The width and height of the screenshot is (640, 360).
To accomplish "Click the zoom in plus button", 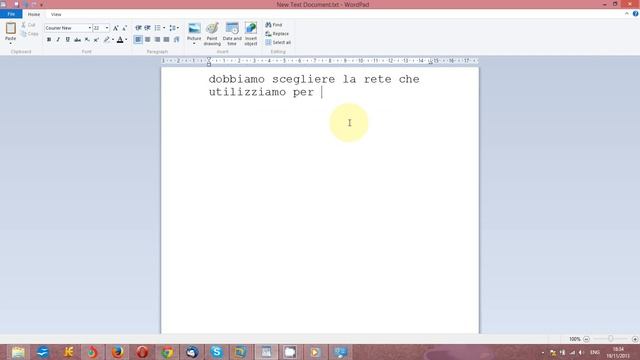I will point(635,339).
